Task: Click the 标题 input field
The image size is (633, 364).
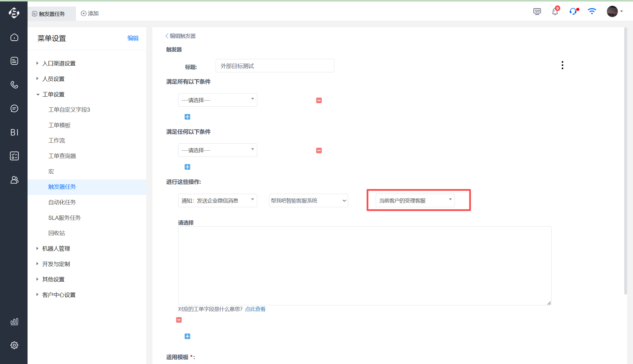Action: point(275,66)
